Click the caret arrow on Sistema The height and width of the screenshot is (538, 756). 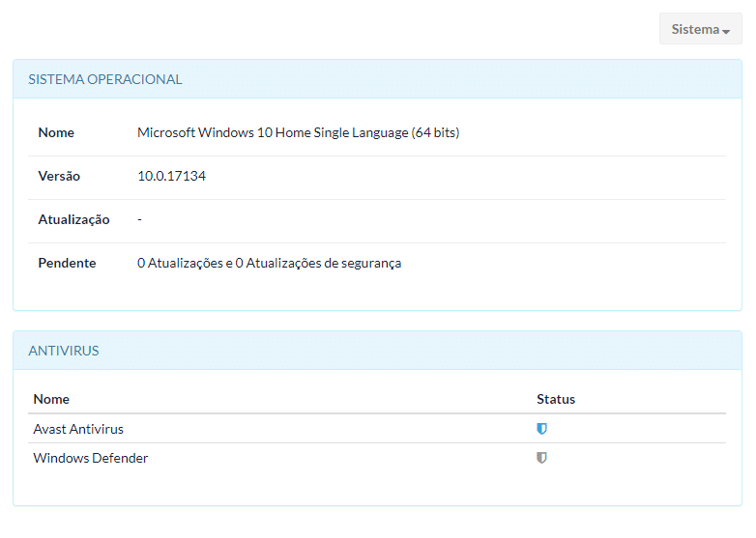(726, 31)
